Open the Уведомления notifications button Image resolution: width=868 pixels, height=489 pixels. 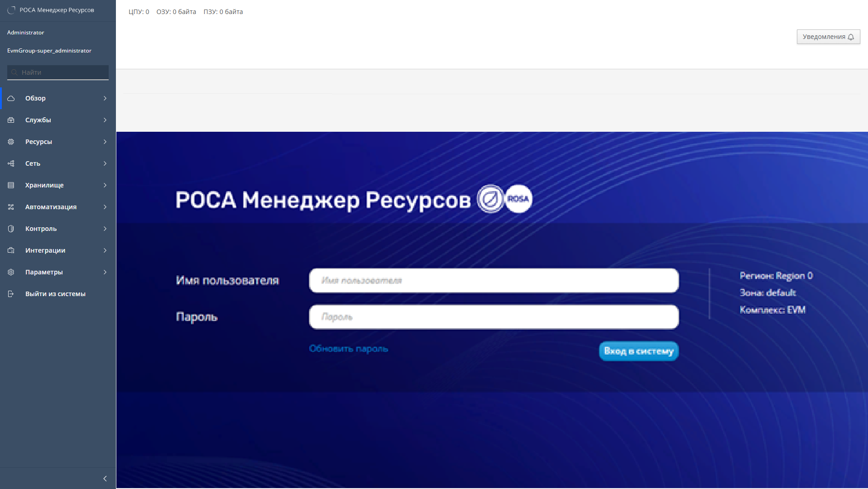[x=828, y=37]
